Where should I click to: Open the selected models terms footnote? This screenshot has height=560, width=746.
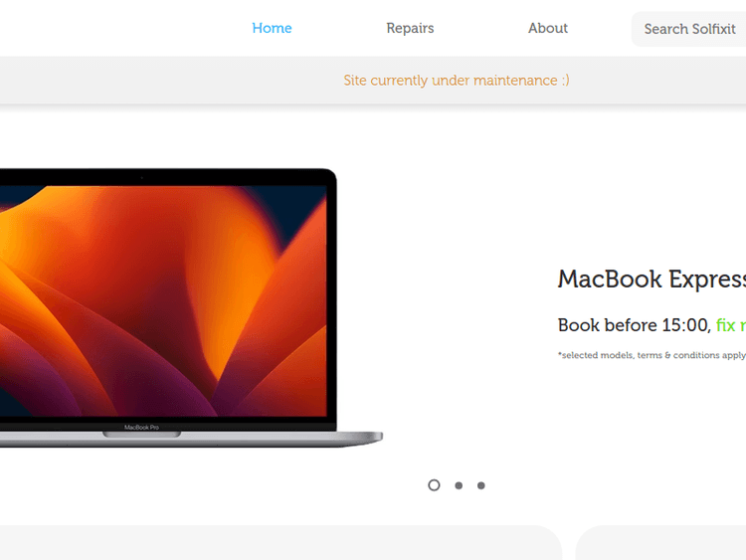(652, 355)
